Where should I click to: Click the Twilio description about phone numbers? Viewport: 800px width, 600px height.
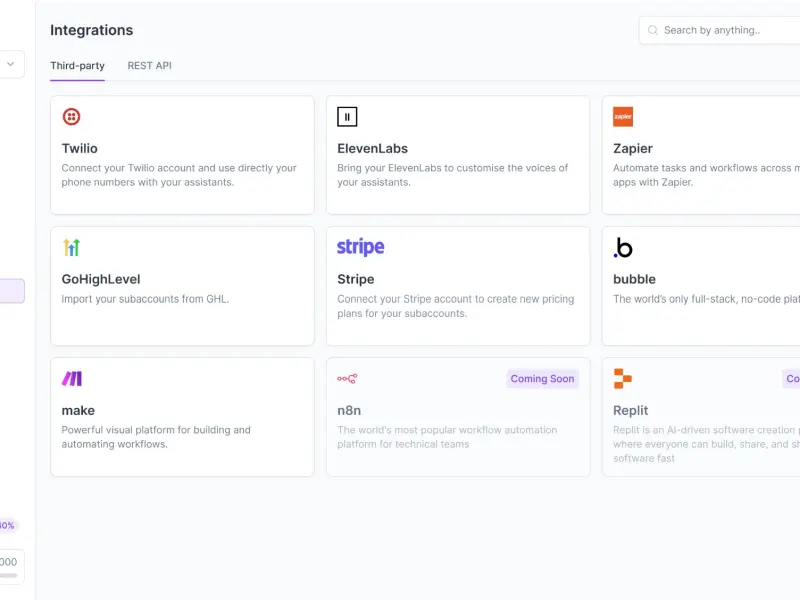pos(179,175)
